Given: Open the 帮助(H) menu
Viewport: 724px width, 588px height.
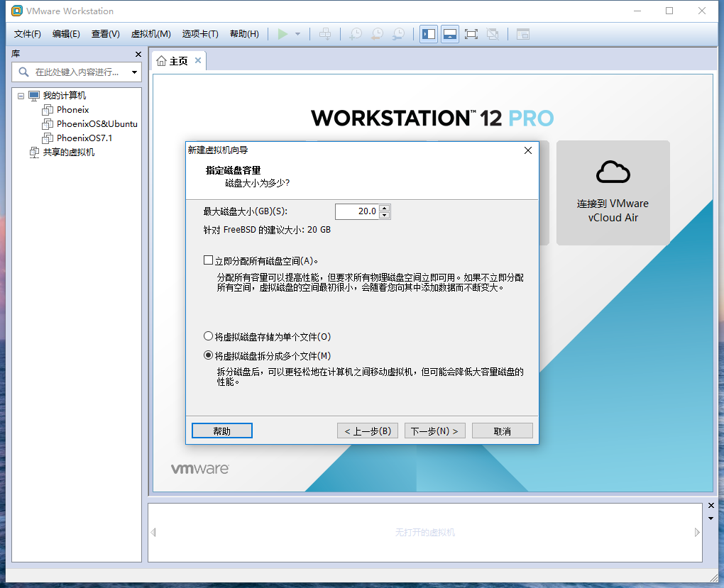Looking at the screenshot, I should 244,34.
